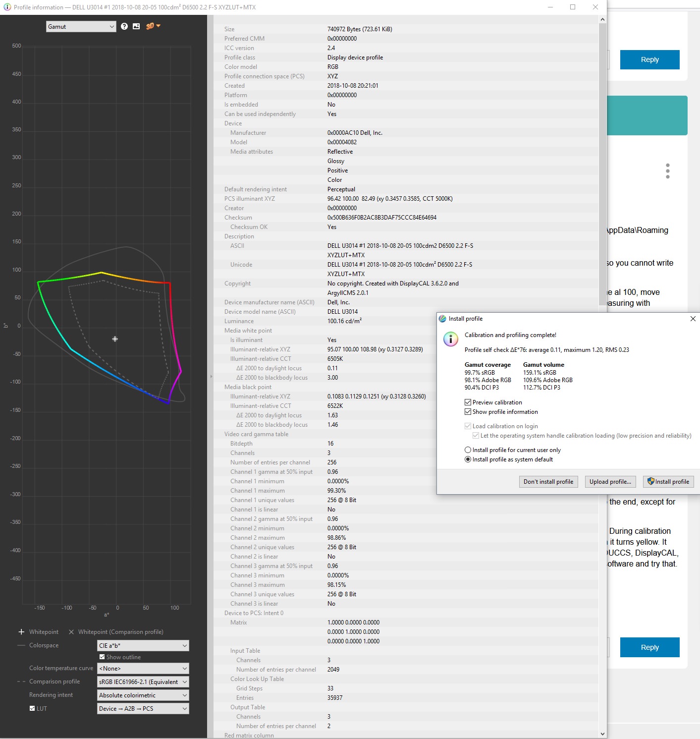Open the Comparison profile sRGB dropdown
This screenshot has height=739, width=700.
pos(143,682)
